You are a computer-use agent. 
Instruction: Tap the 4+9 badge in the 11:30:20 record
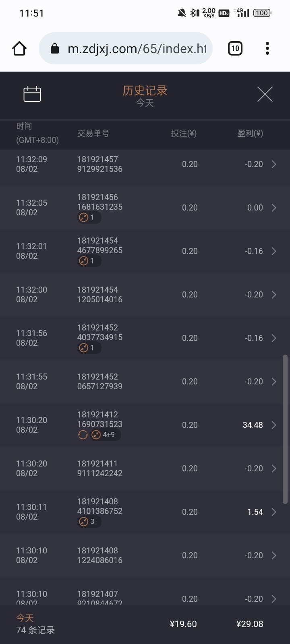click(x=105, y=435)
